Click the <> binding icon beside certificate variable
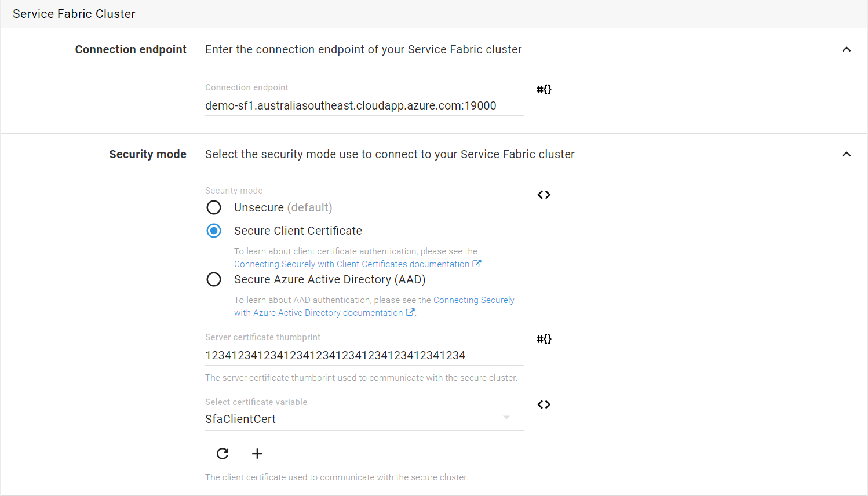The height and width of the screenshot is (496, 868). pos(544,404)
